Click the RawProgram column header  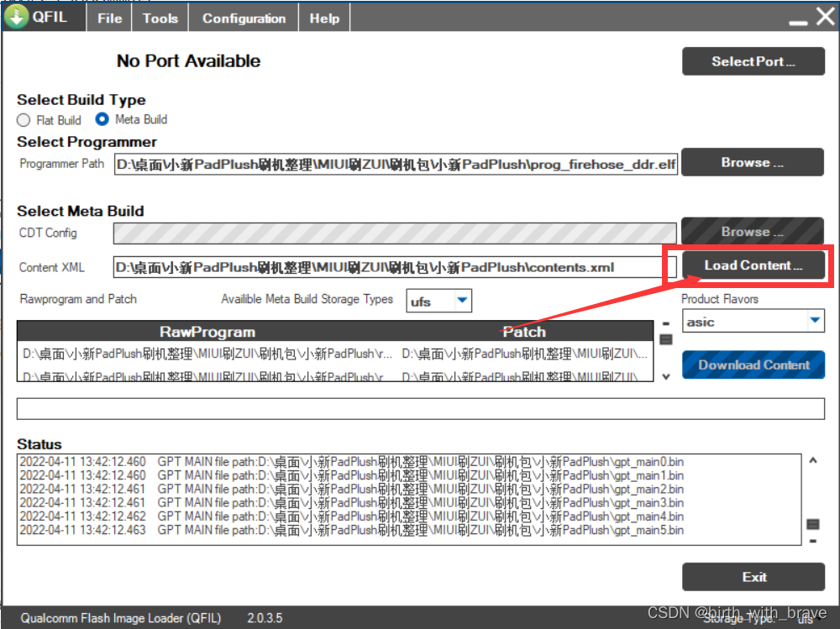[207, 332]
